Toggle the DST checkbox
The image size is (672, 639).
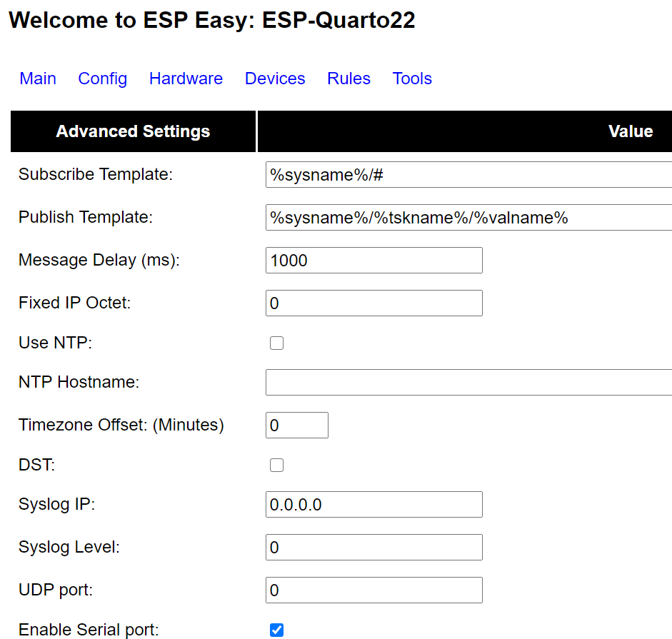276,465
